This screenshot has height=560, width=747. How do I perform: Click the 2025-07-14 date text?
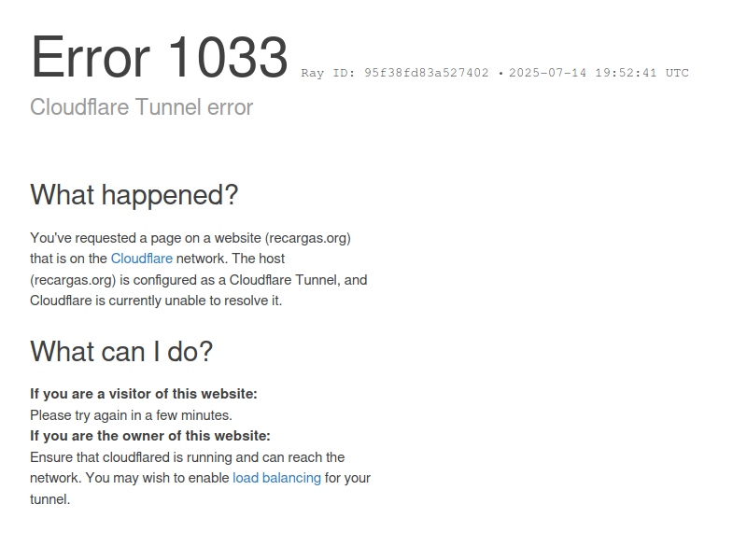(547, 73)
